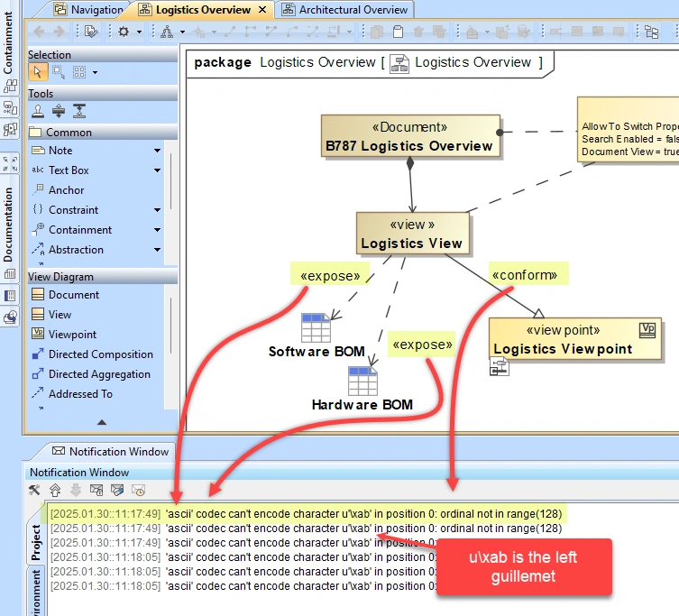This screenshot has height=616, width=679.
Task: Open the Documentation side panel tab
Action: 8,225
